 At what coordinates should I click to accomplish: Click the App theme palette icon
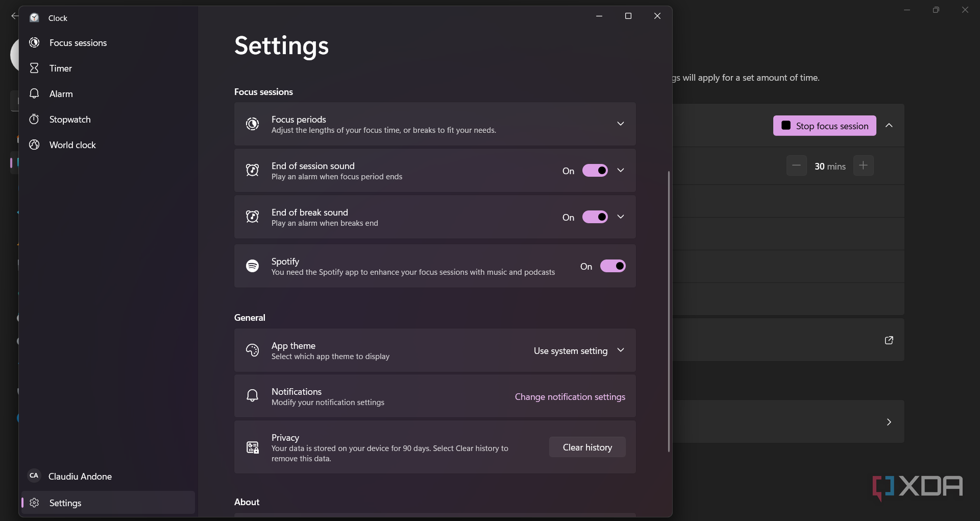click(252, 350)
